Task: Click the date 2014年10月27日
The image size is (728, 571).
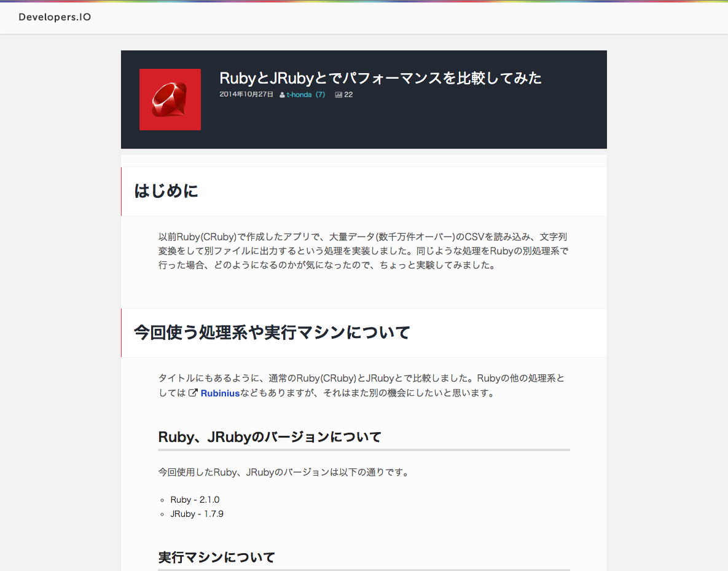Action: coord(246,94)
